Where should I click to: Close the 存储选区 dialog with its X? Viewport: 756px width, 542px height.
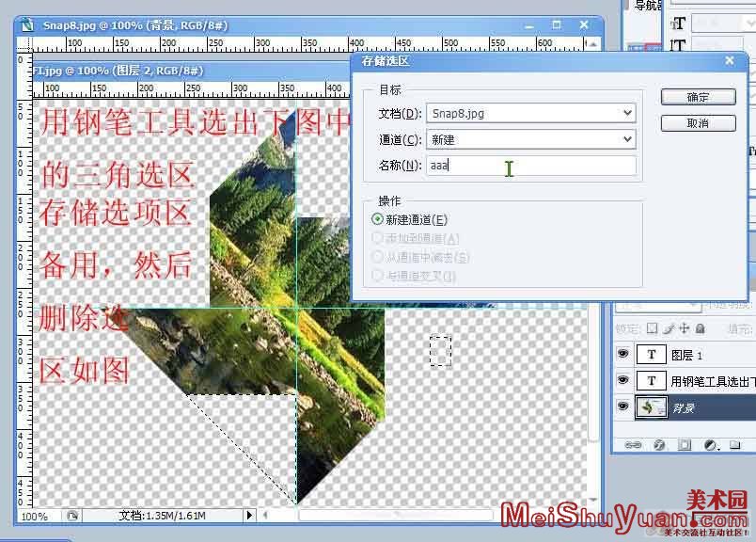(730, 61)
